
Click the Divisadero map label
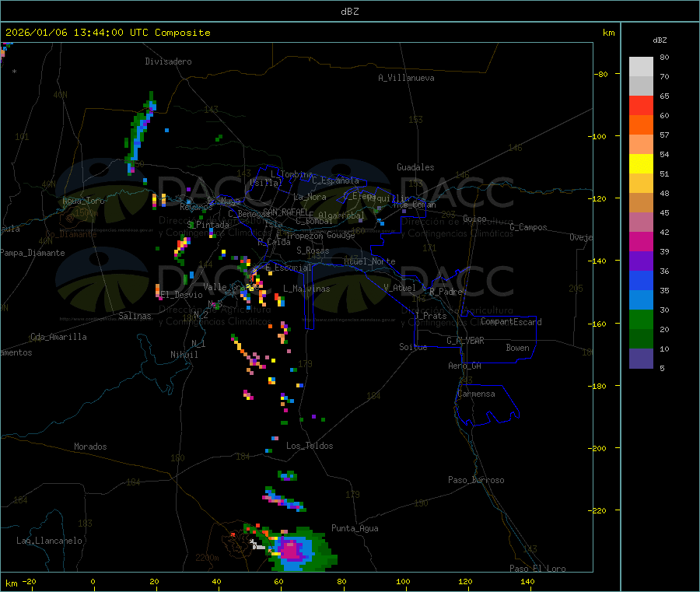point(168,61)
